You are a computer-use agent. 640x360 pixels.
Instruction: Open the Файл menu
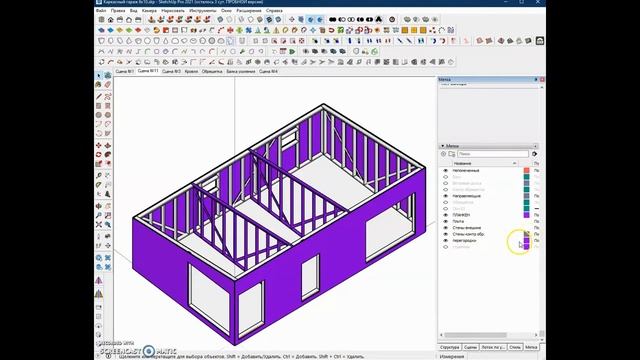[101, 11]
